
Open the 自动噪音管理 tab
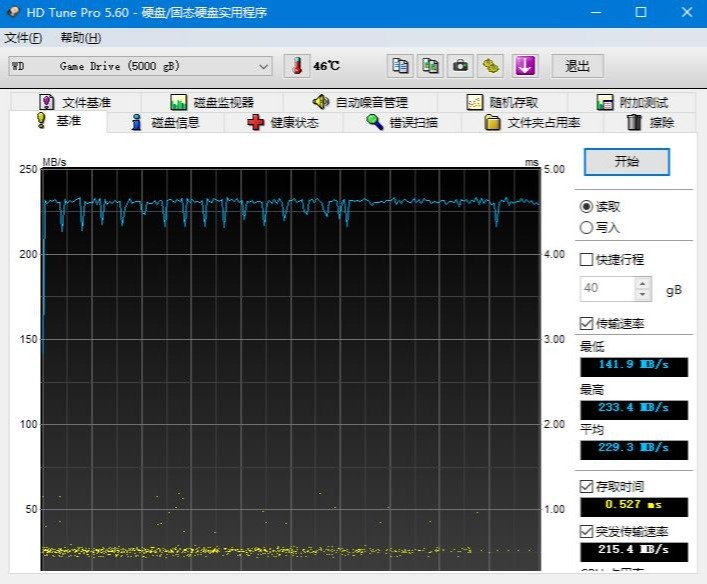pos(360,102)
